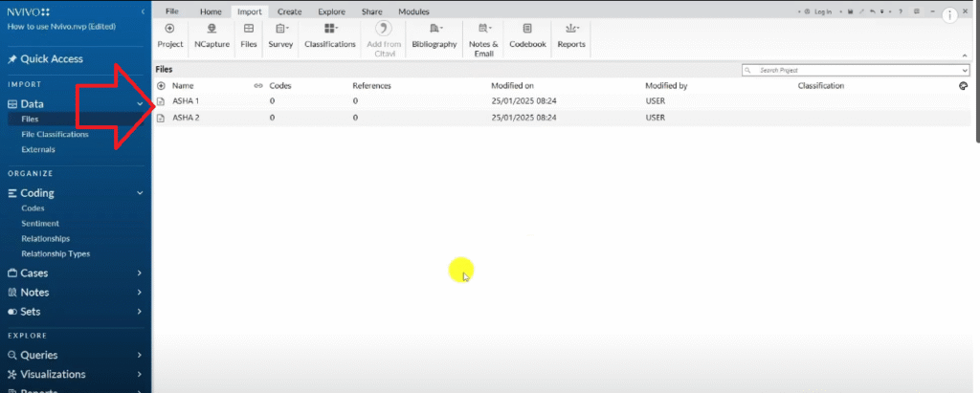The image size is (980, 393).
Task: Select the Import tab
Action: point(250,11)
